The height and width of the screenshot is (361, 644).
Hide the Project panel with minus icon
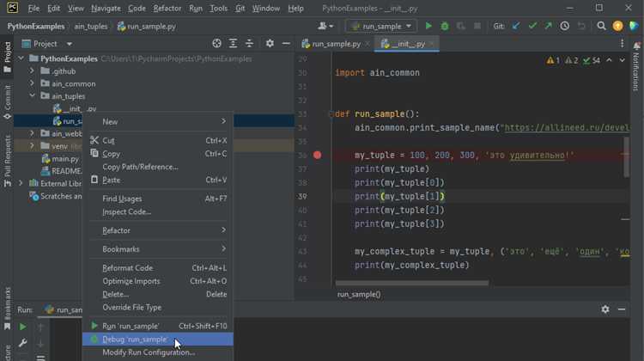click(x=286, y=44)
